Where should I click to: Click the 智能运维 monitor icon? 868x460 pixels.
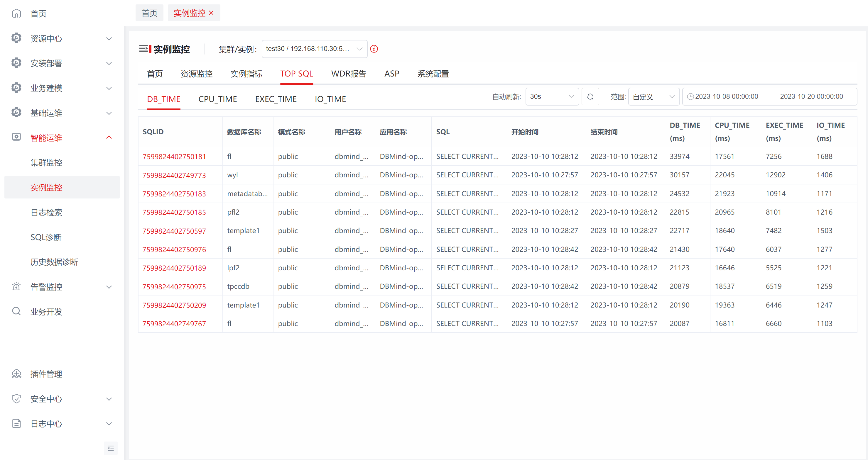coord(16,138)
